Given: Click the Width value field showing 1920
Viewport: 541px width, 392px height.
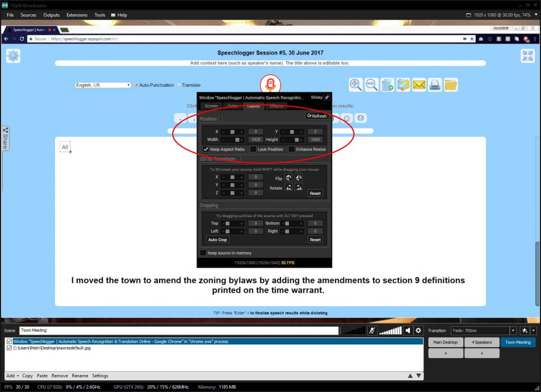Looking at the screenshot, I should 256,140.
